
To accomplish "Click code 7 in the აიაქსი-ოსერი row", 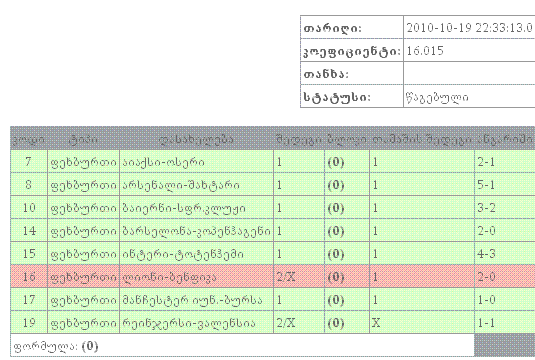I will (29, 162).
